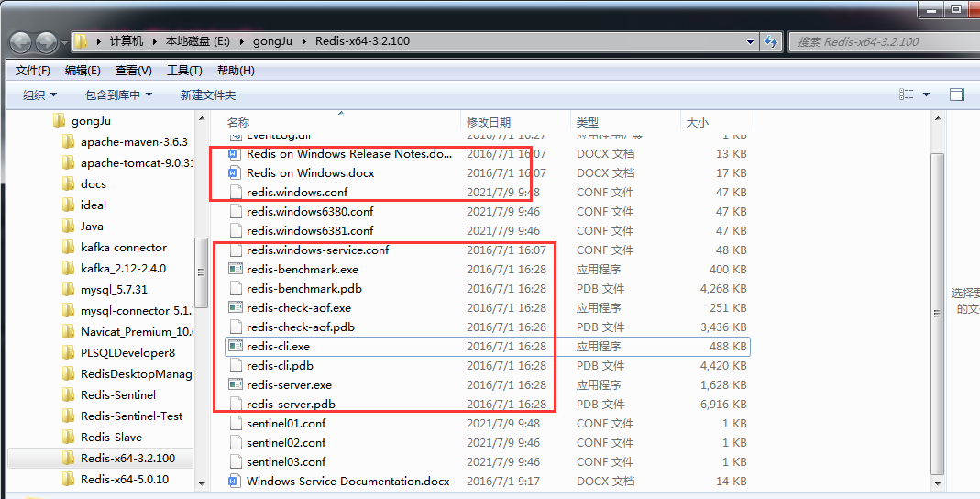Select the redis-check-aof.pdb file name

pos(302,327)
